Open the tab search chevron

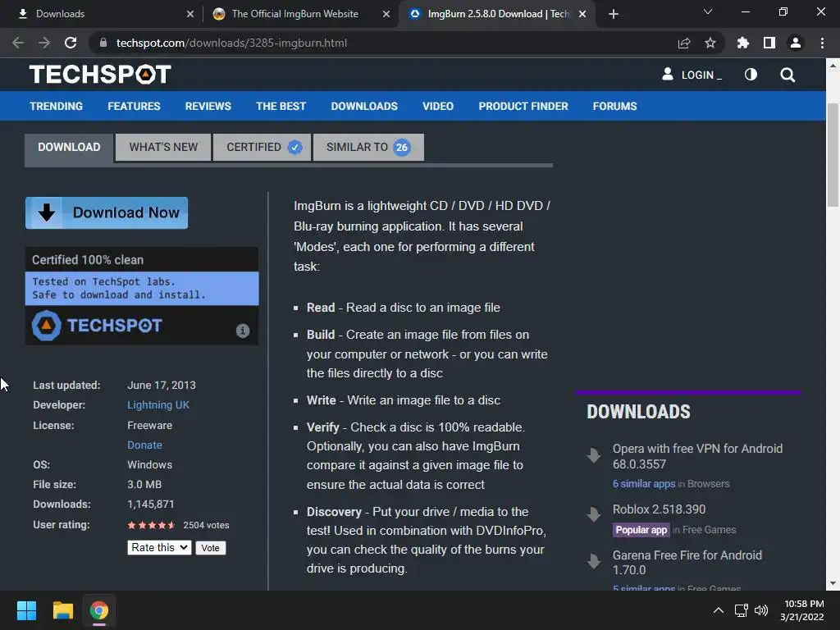coord(708,11)
